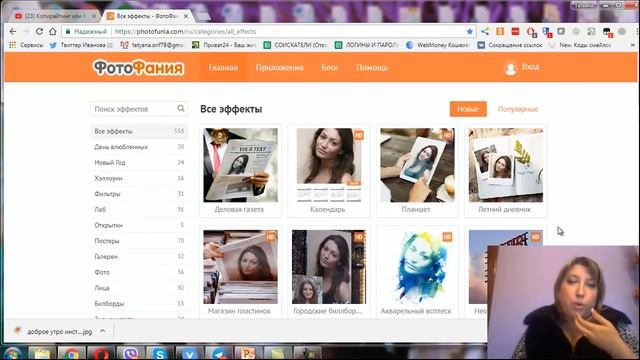Open the Магазин пластинок effect thumbnail
The width and height of the screenshot is (640, 360).
click(240, 267)
